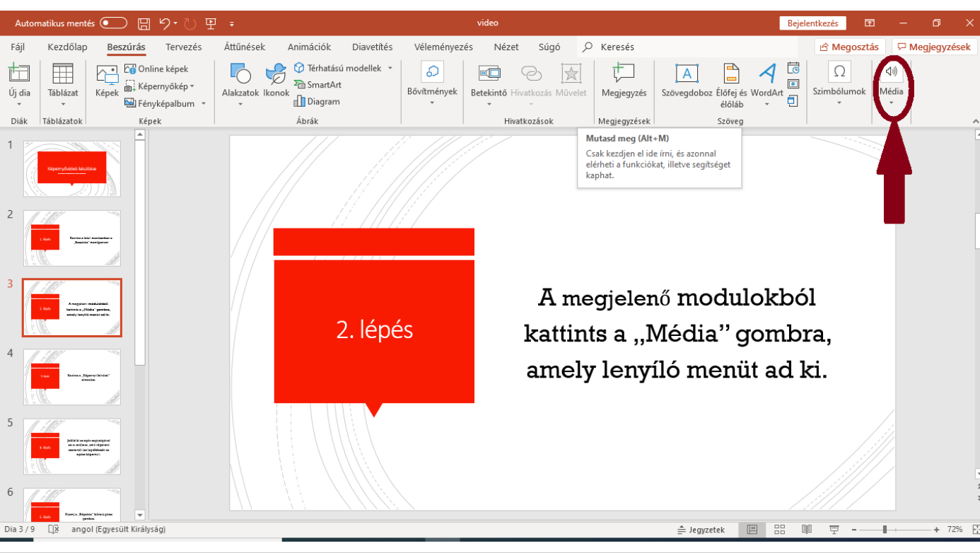980x553 pixels.
Task: Insert a Szövegdoboz text box
Action: (x=687, y=81)
